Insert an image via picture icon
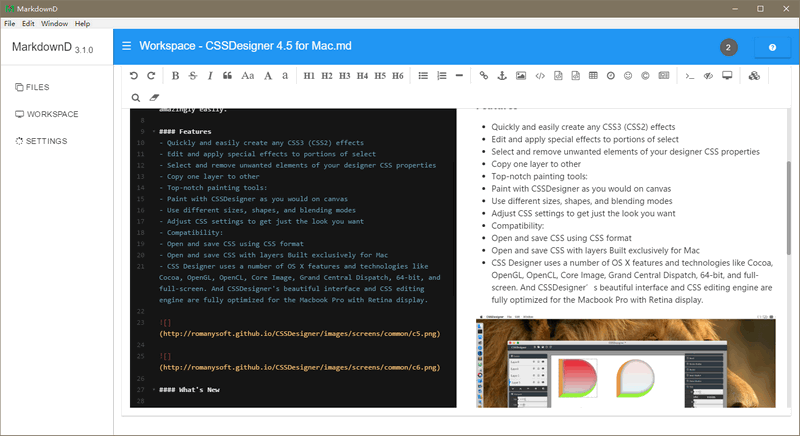This screenshot has width=800, height=436. click(520, 75)
